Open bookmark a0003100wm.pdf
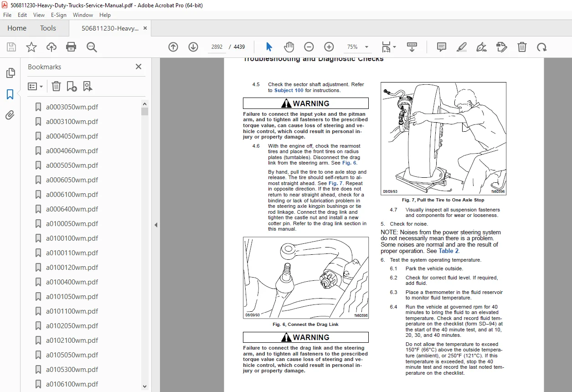The width and height of the screenshot is (572, 392). click(x=72, y=122)
